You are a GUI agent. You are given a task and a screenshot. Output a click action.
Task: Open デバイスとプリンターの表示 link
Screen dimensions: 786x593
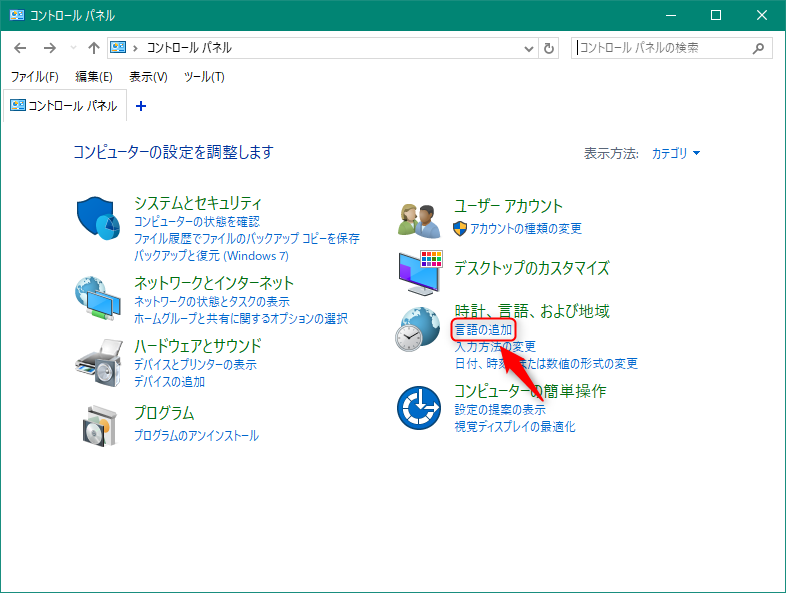pyautogui.click(x=195, y=364)
